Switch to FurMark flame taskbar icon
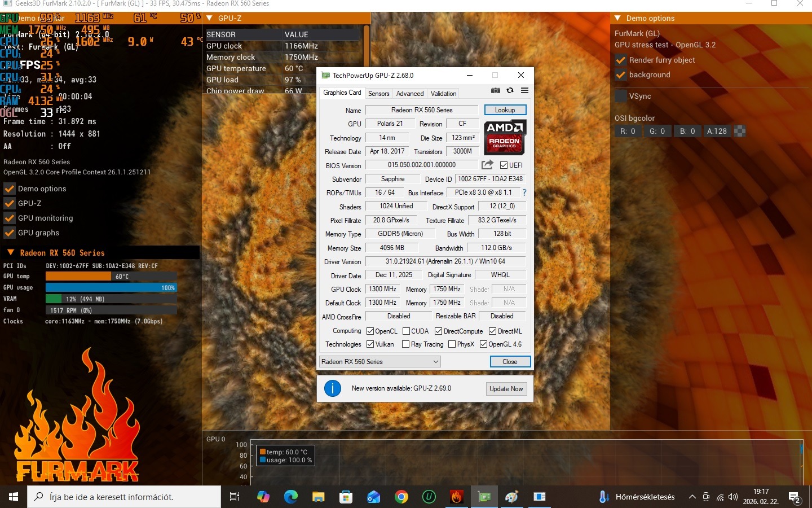The width and height of the screenshot is (812, 508). [457, 497]
